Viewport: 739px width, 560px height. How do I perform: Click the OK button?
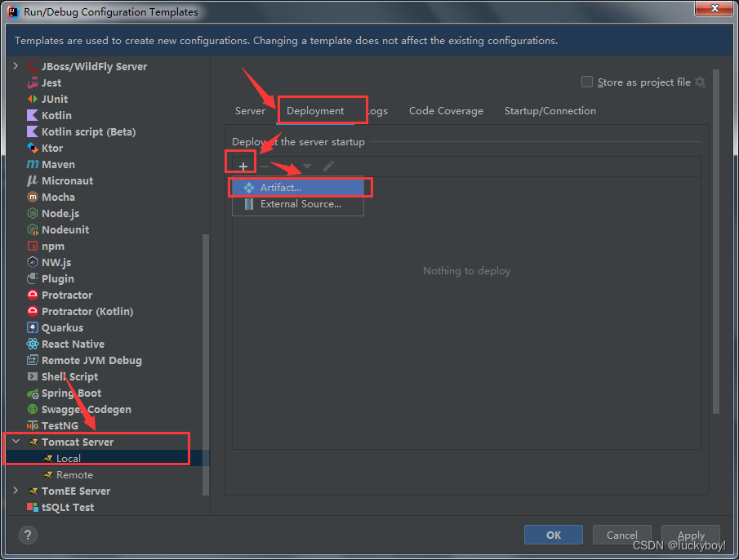[x=554, y=535]
